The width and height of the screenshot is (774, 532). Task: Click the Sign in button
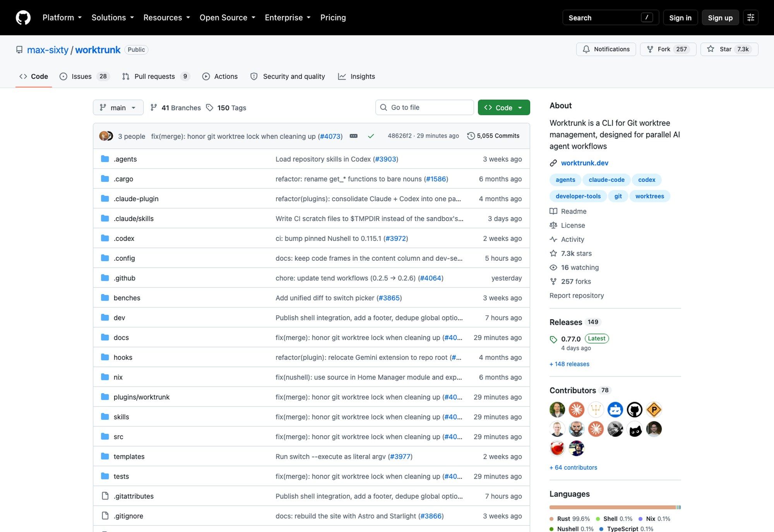tap(680, 17)
